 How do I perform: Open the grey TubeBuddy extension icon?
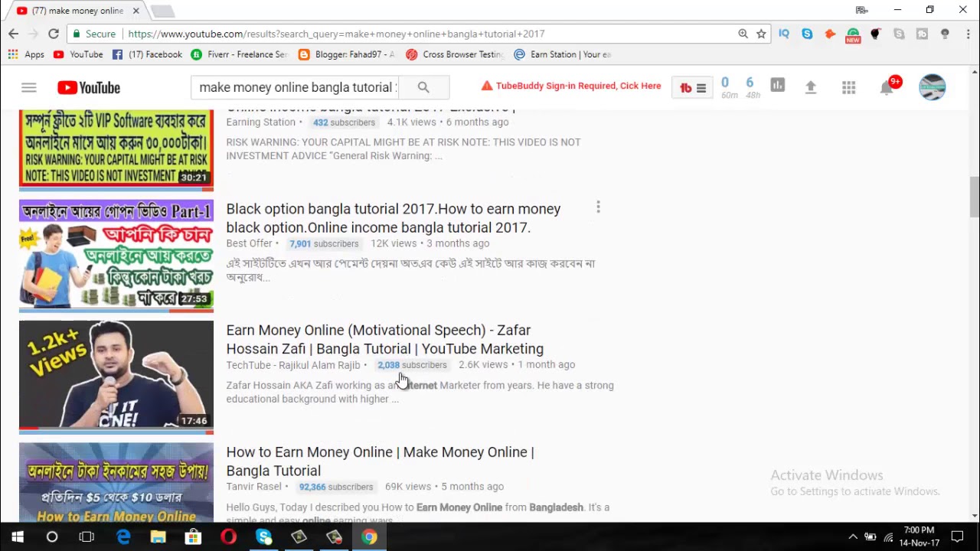pos(922,34)
